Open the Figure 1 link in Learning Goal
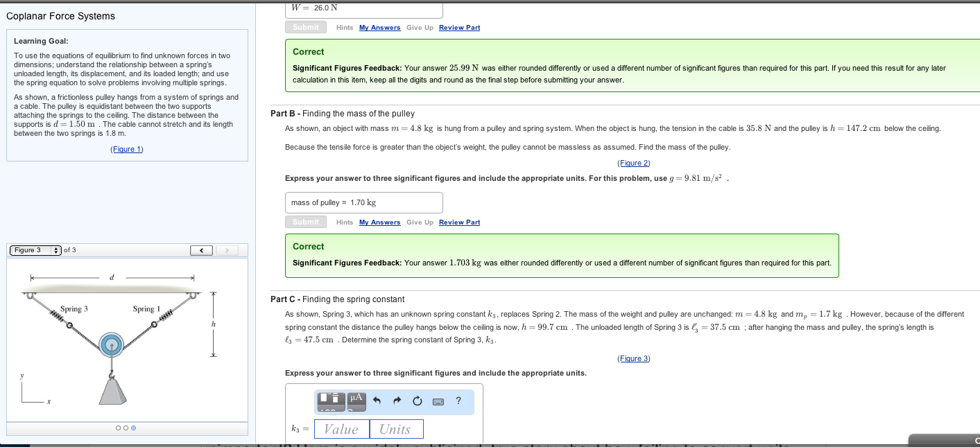 (x=127, y=150)
